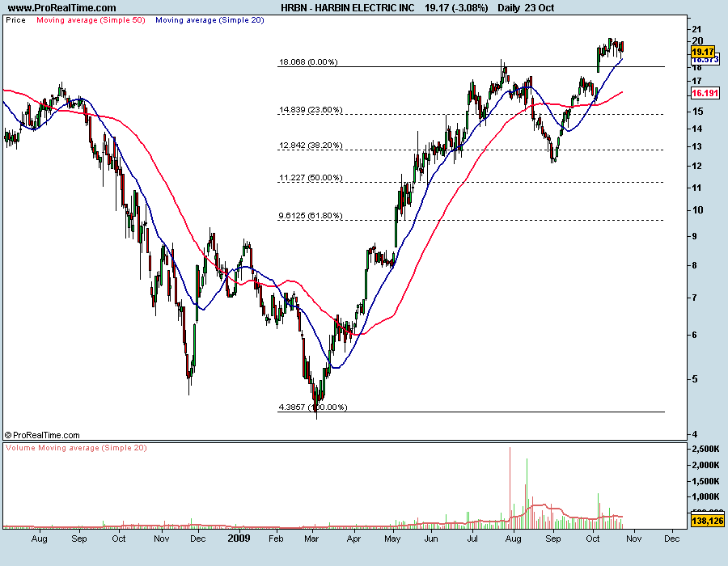The width and height of the screenshot is (728, 566).
Task: Click the 9.6125 (61.80%) Fibonacci label
Action: point(311,215)
